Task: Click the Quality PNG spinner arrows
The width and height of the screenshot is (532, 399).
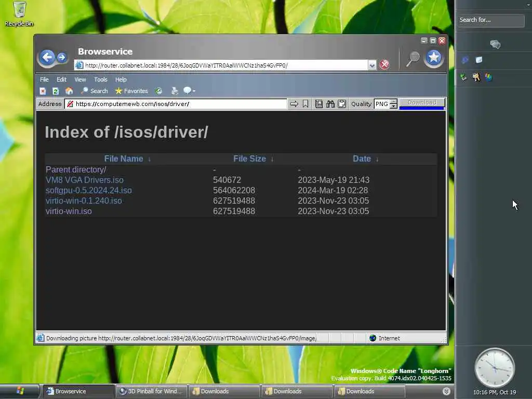Action: click(x=394, y=104)
